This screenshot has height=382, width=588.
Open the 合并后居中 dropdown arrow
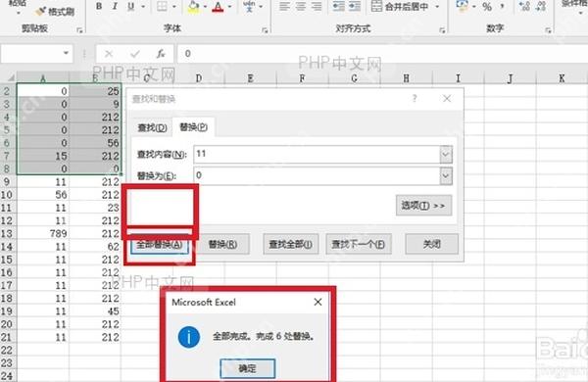point(437,7)
